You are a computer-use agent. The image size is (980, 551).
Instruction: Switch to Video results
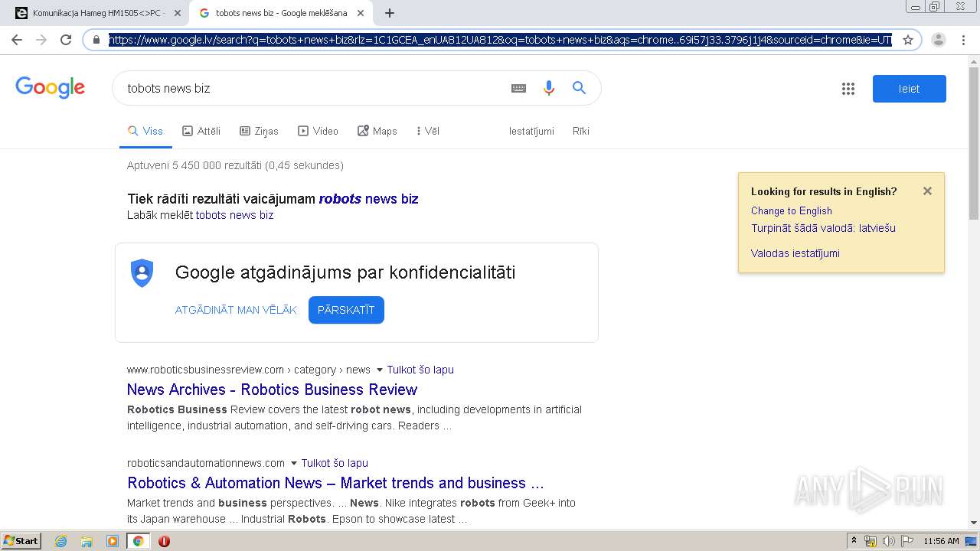point(318,131)
